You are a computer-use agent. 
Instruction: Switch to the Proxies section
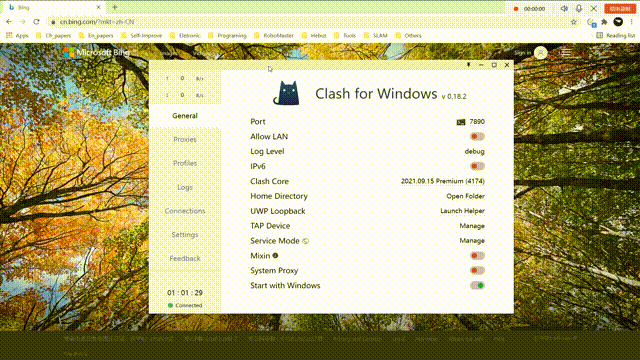[x=185, y=140]
